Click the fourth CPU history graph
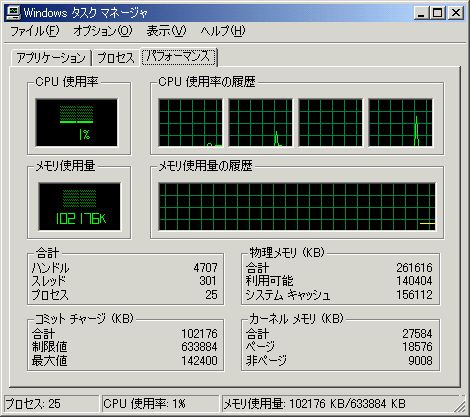The image size is (470, 417). coord(400,122)
